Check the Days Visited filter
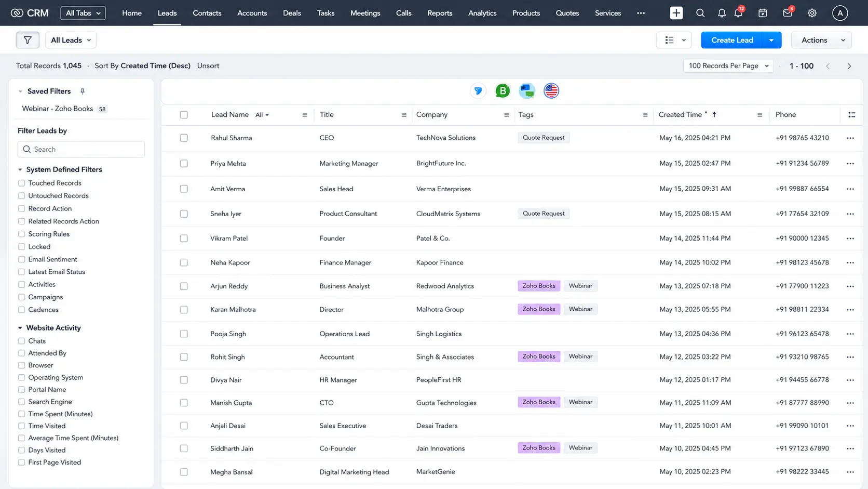 pos(21,451)
